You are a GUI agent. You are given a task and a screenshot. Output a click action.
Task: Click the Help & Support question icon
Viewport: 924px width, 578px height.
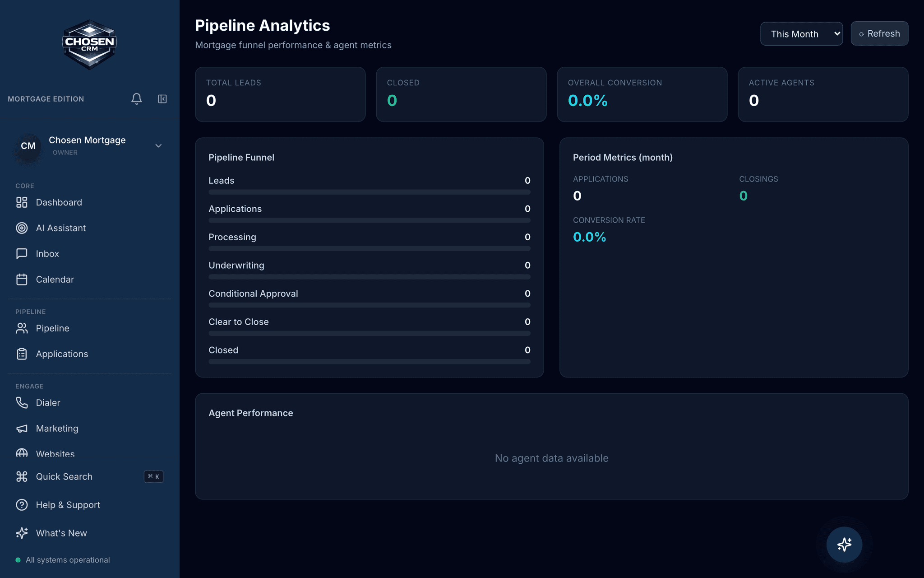click(x=22, y=505)
